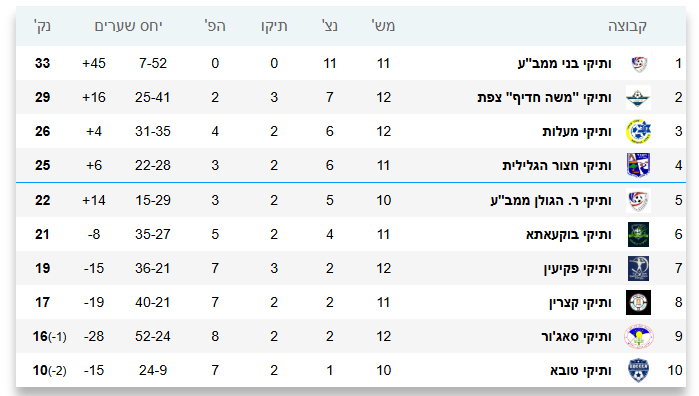This screenshot has height=396, width=699.
Task: Click the ותיקי פקיעין team logo
Action: [x=638, y=268]
